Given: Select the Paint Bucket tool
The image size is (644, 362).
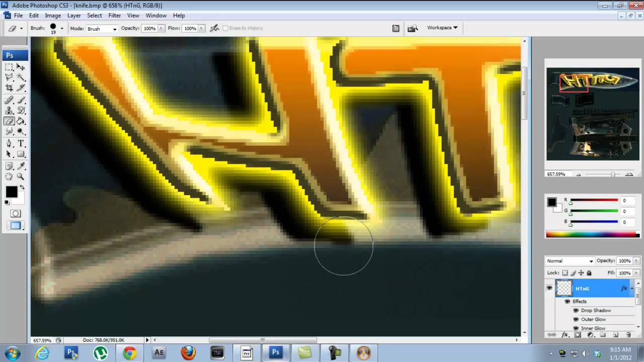Looking at the screenshot, I should click(x=21, y=121).
